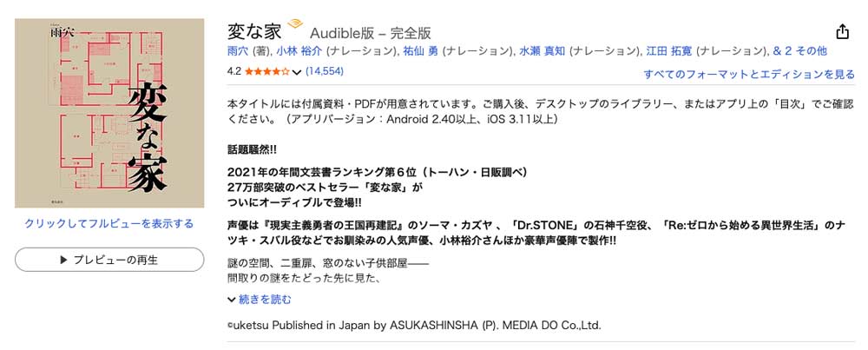Click the publisher copyright line text
Image resolution: width=868 pixels, height=350 pixels.
click(x=413, y=326)
